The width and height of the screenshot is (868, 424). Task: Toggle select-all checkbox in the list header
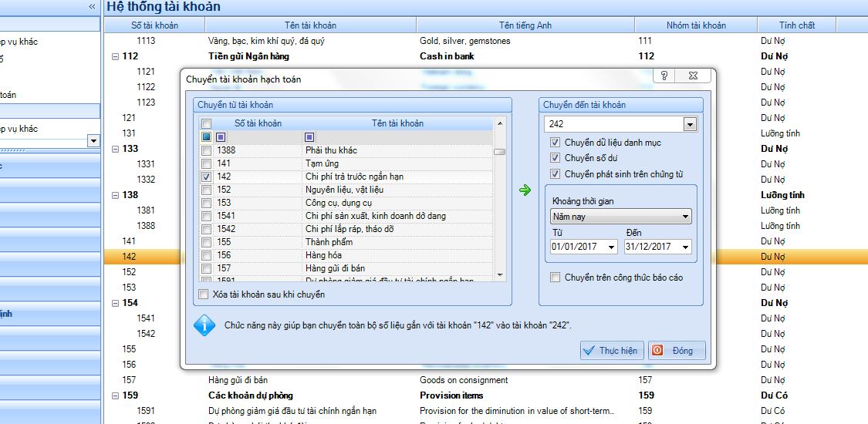click(206, 123)
